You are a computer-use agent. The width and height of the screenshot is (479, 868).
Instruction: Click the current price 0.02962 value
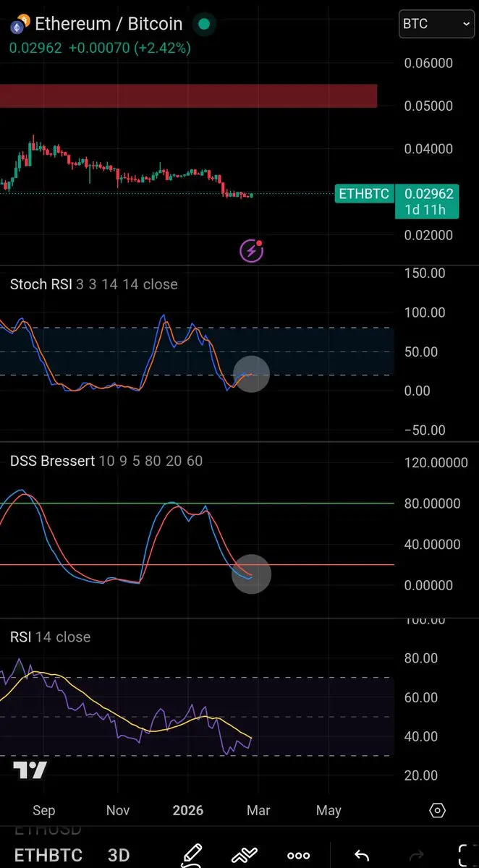pos(35,48)
